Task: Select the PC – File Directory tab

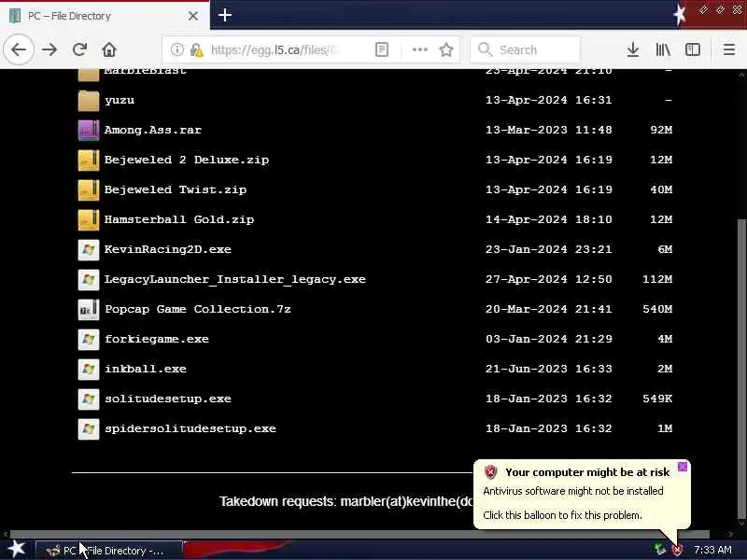Action: coord(105,16)
